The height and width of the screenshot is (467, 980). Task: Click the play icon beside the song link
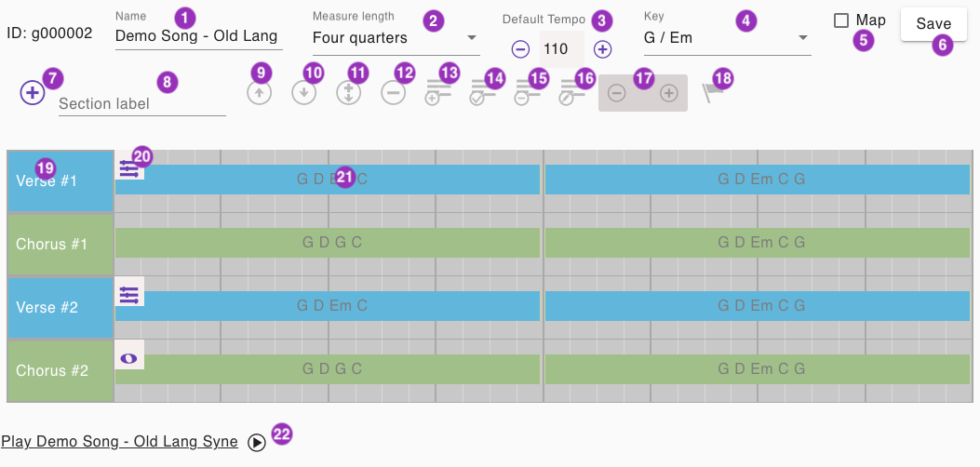click(x=257, y=443)
